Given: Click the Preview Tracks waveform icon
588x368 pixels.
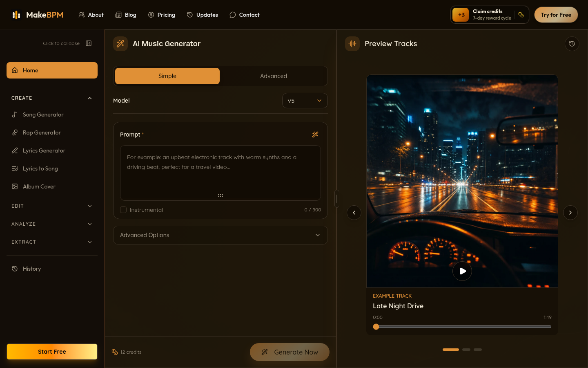Looking at the screenshot, I should pos(352,44).
